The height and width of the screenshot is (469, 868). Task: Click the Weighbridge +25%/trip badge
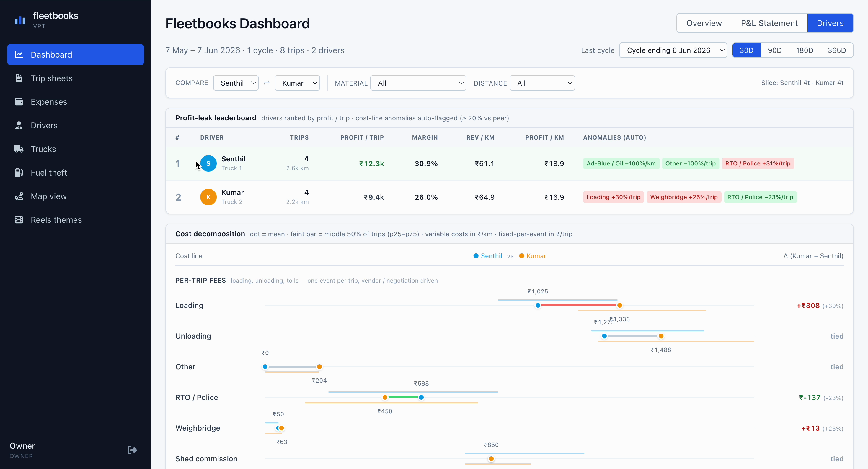click(684, 197)
